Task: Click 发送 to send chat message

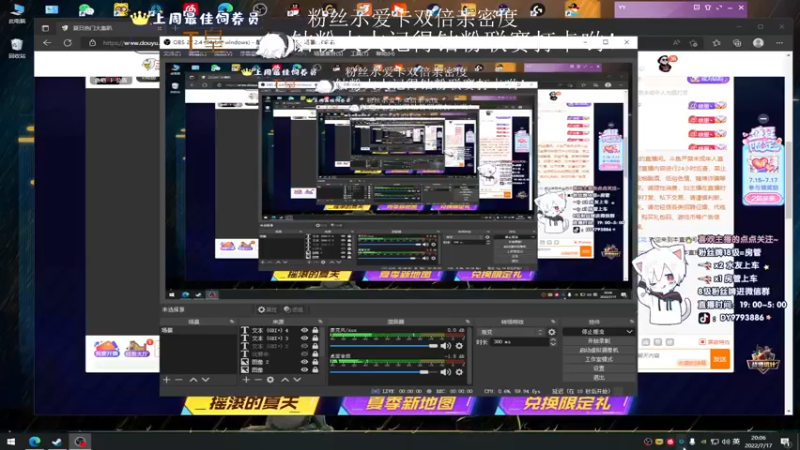Action: (x=720, y=360)
